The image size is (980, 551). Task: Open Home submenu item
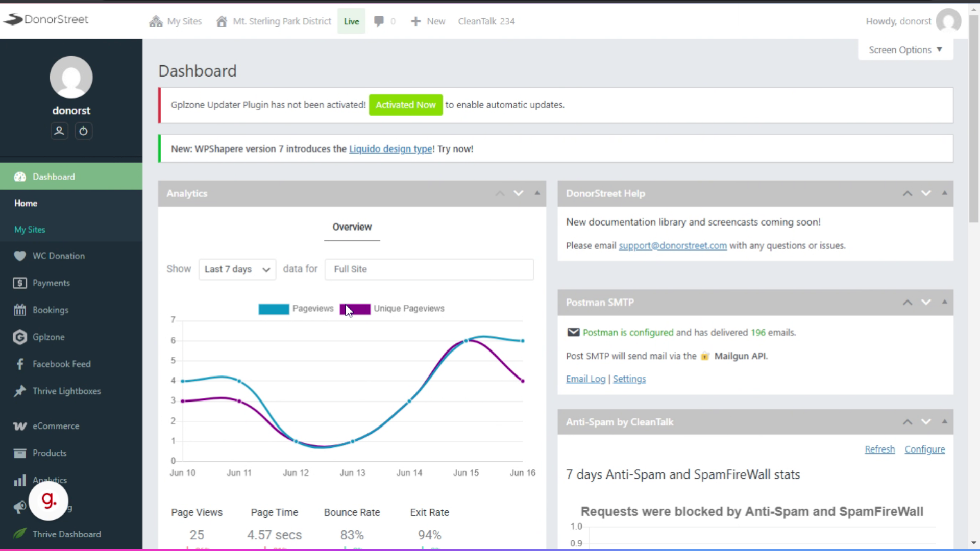coord(26,203)
